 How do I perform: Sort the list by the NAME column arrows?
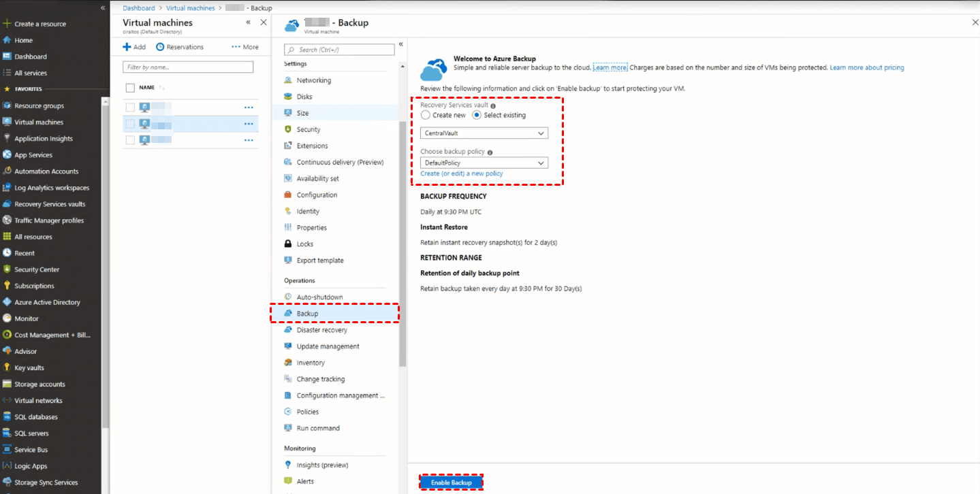[x=162, y=88]
